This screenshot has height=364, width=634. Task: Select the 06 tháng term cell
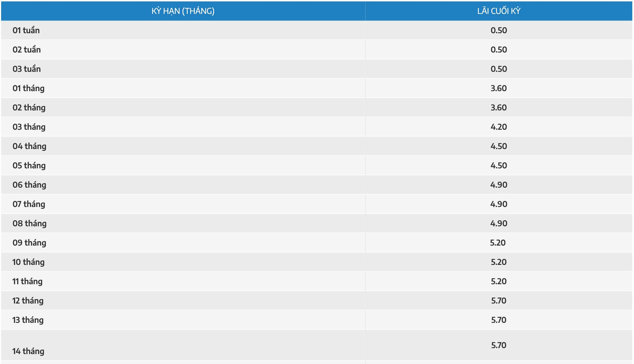coord(29,185)
